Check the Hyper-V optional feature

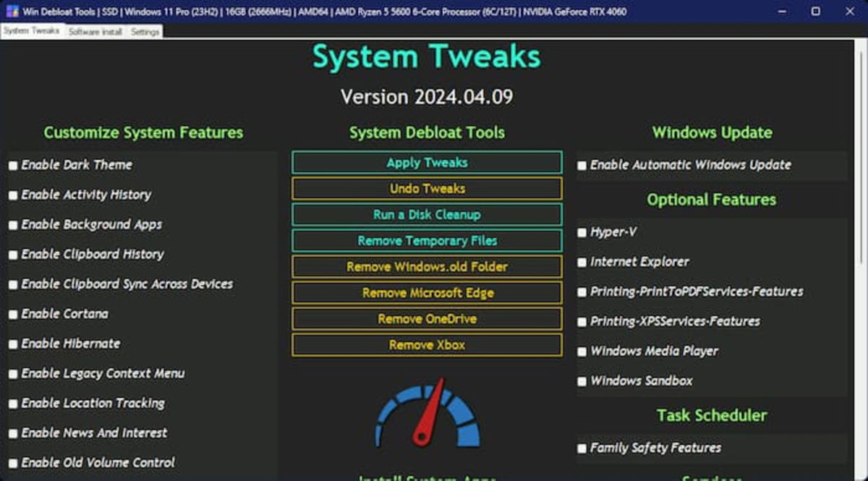click(x=582, y=232)
